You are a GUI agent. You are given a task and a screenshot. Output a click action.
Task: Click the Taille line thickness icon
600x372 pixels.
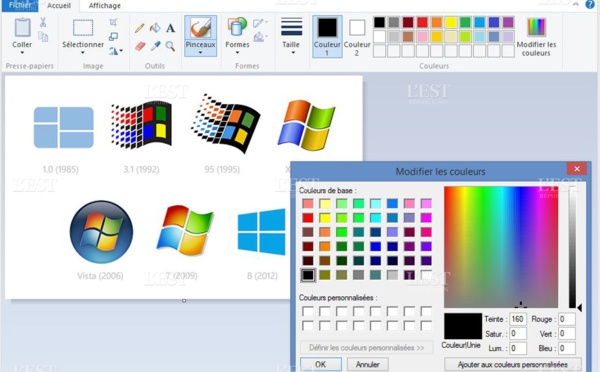(291, 27)
